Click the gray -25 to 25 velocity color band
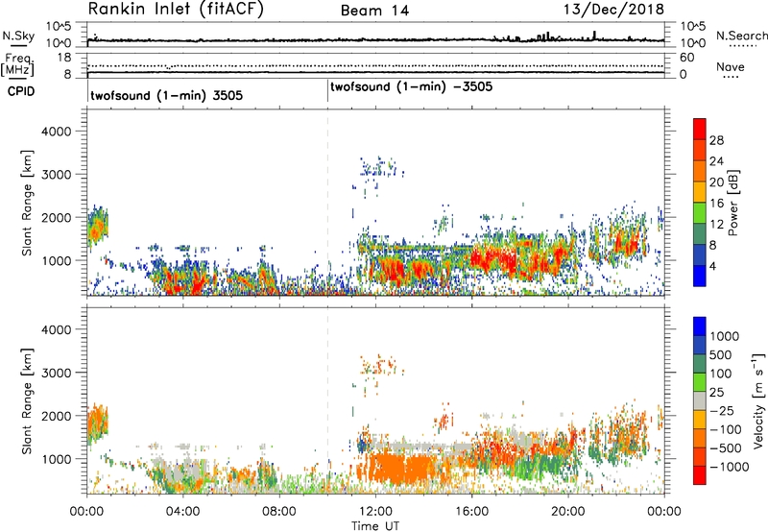Image resolution: width=768 pixels, height=532 pixels. click(x=700, y=401)
